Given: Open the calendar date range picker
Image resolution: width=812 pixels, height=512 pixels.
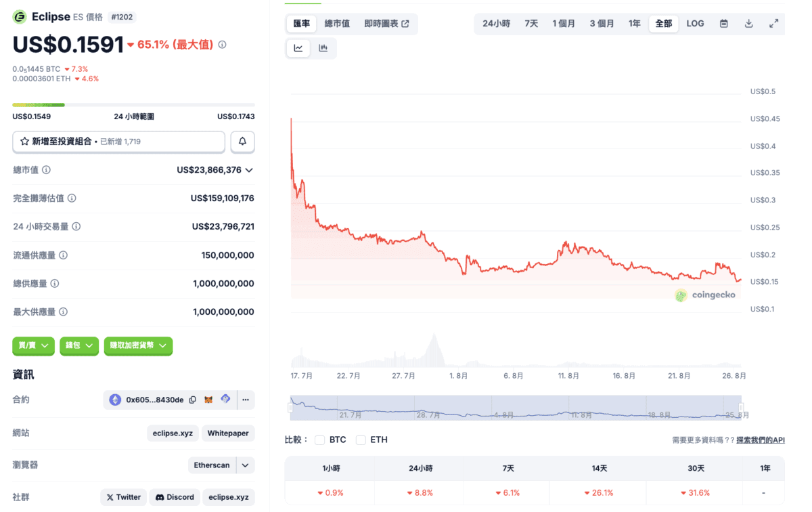Looking at the screenshot, I should click(724, 24).
